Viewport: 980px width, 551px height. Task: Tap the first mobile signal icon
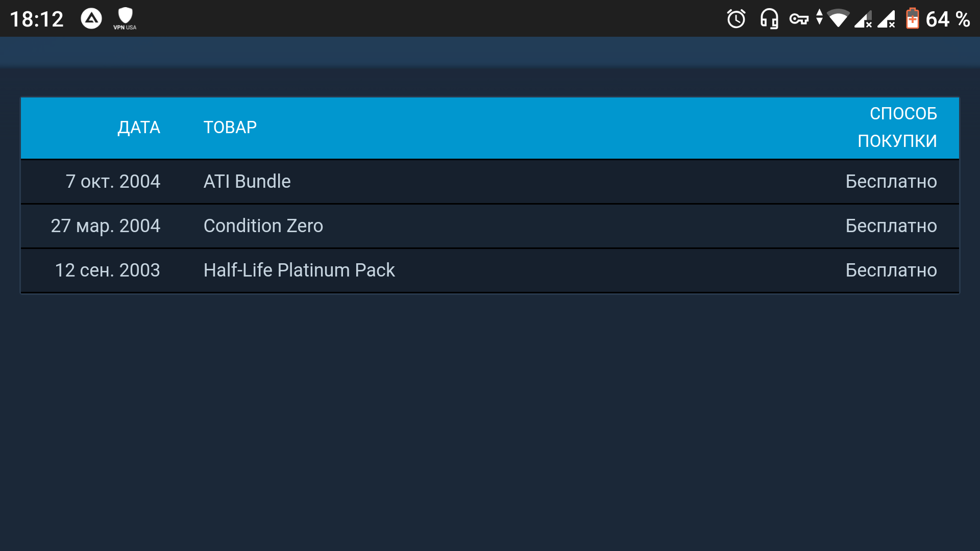pos(863,19)
